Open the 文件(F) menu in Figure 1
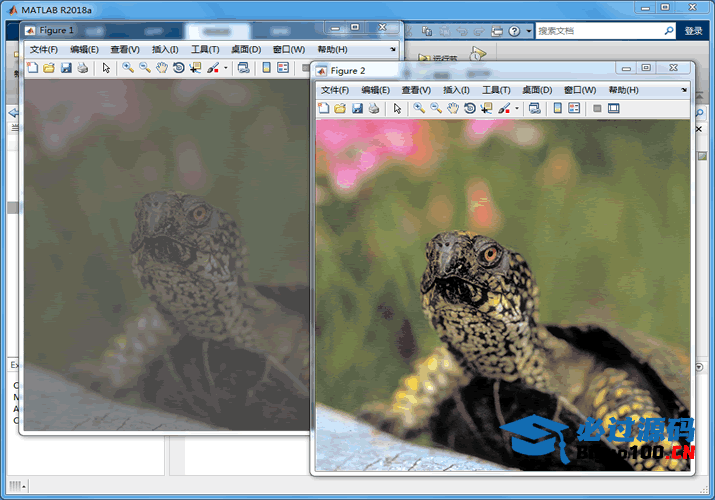Image resolution: width=715 pixels, height=500 pixels. 44,49
